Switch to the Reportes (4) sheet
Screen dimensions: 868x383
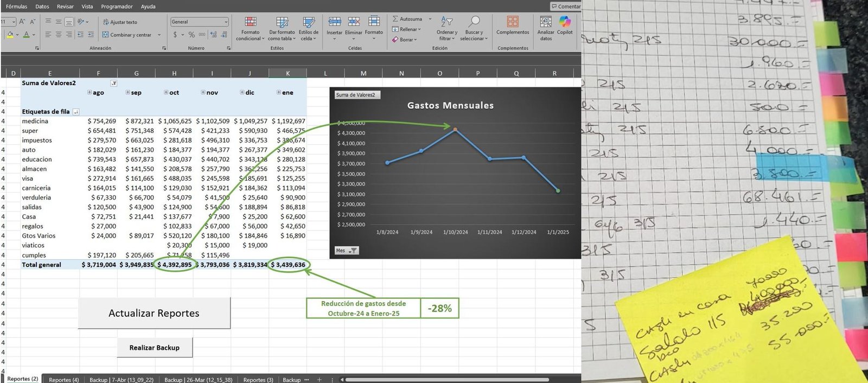(63, 379)
